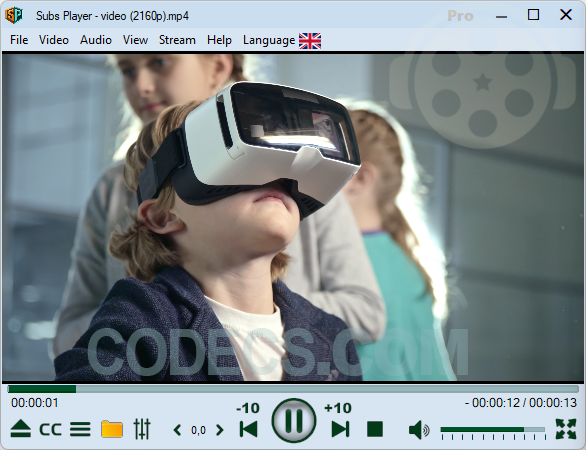Open a file with the yellow folder icon
The height and width of the screenshot is (450, 586).
[112, 429]
